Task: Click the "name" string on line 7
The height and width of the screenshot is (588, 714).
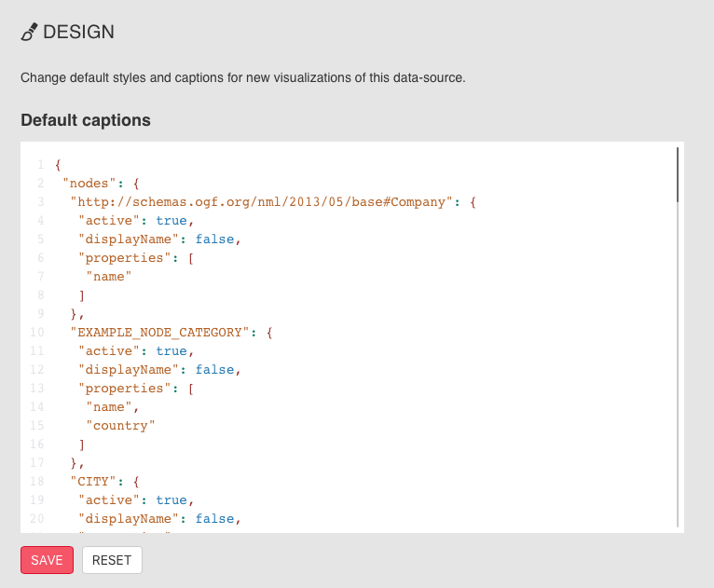Action: coord(109,277)
